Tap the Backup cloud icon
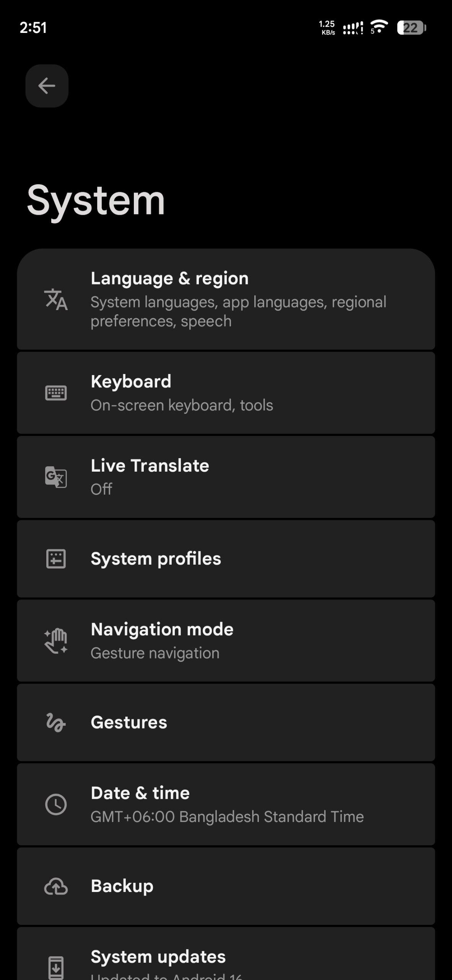The image size is (452, 980). click(x=56, y=887)
